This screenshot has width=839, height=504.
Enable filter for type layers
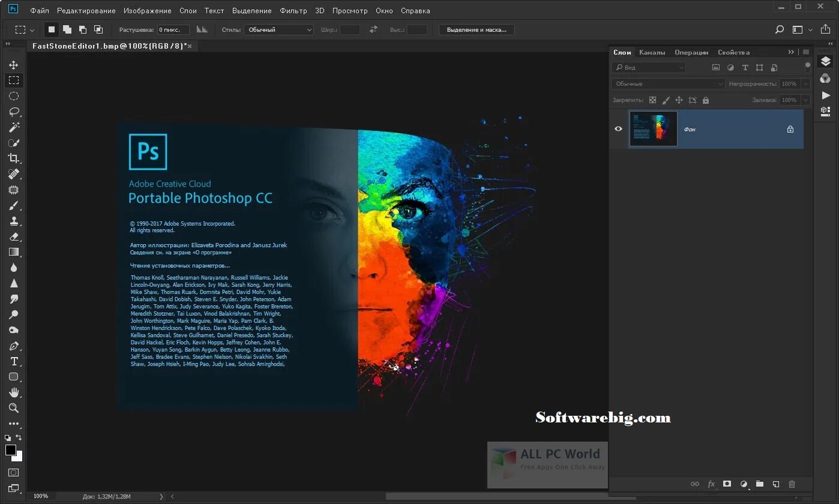(745, 68)
